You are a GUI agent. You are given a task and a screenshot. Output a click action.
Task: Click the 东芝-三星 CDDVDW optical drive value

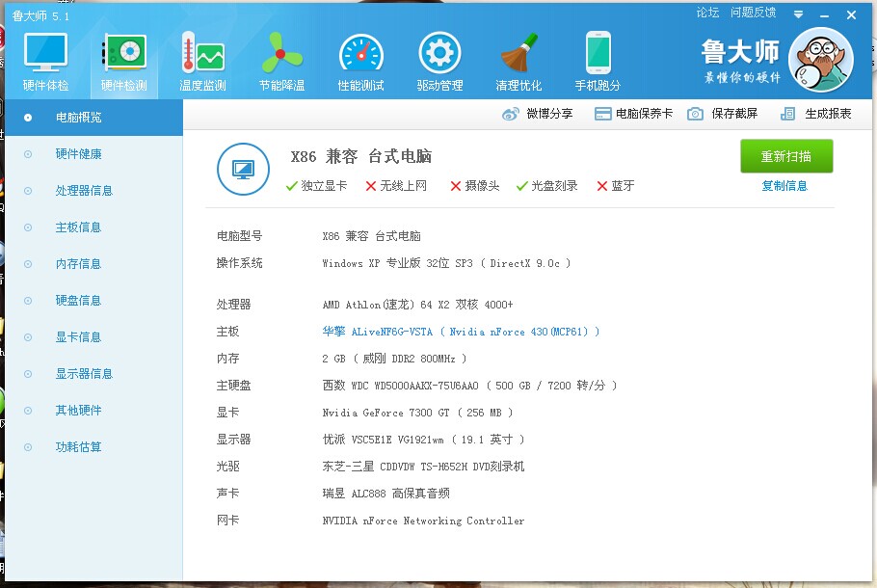coord(423,467)
